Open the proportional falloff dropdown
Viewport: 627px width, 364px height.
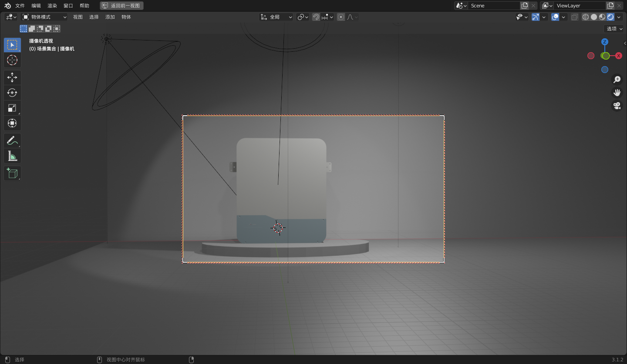[x=352, y=17]
